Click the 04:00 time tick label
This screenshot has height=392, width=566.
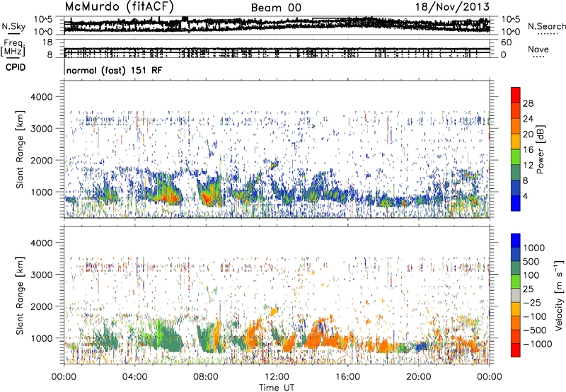pyautogui.click(x=134, y=377)
